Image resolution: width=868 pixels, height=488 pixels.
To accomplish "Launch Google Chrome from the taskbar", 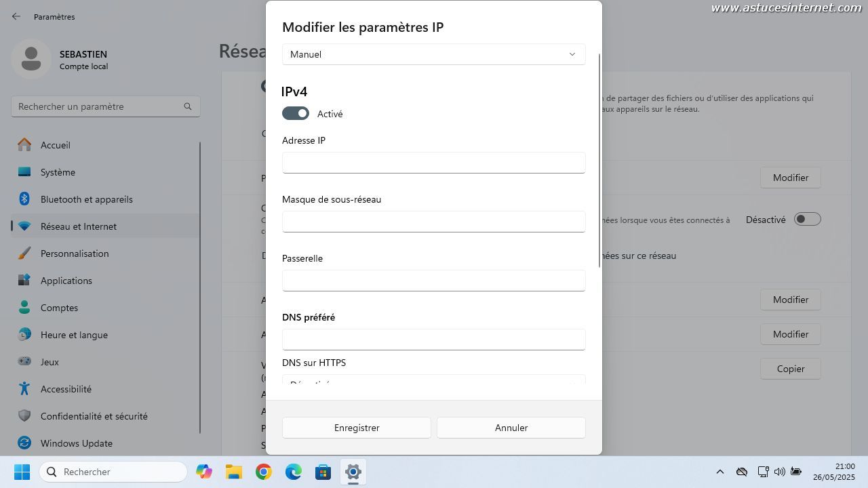I will pos(264,472).
